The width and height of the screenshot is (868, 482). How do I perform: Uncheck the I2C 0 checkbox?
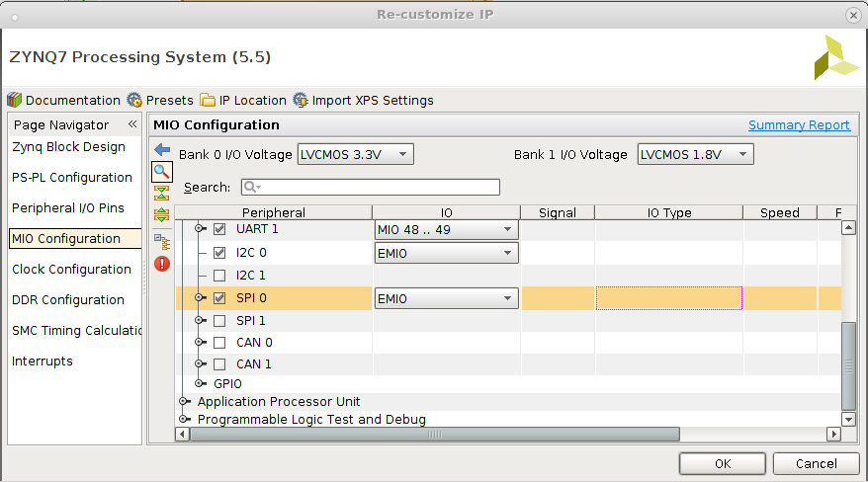tap(219, 253)
